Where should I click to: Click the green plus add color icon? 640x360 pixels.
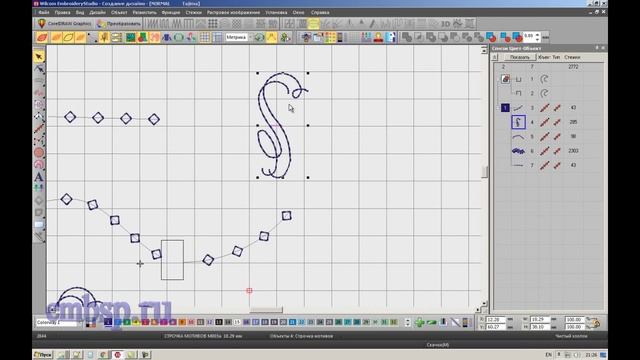[419, 322]
